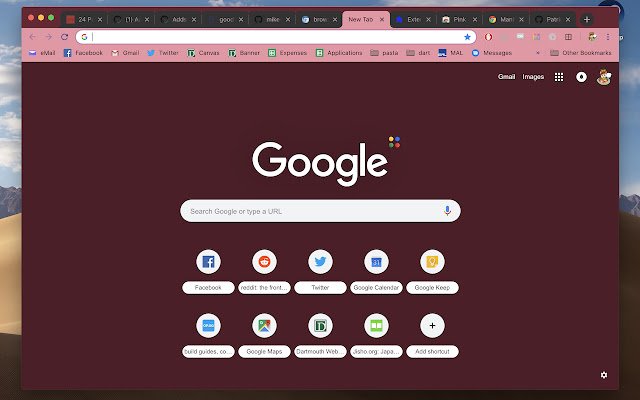
Task: Open the Google apps grid
Action: point(559,77)
